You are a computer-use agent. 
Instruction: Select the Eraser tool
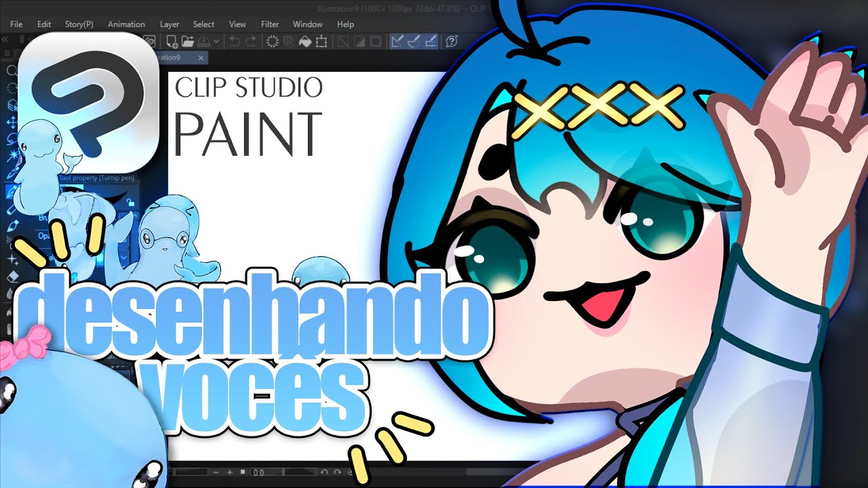[x=12, y=277]
